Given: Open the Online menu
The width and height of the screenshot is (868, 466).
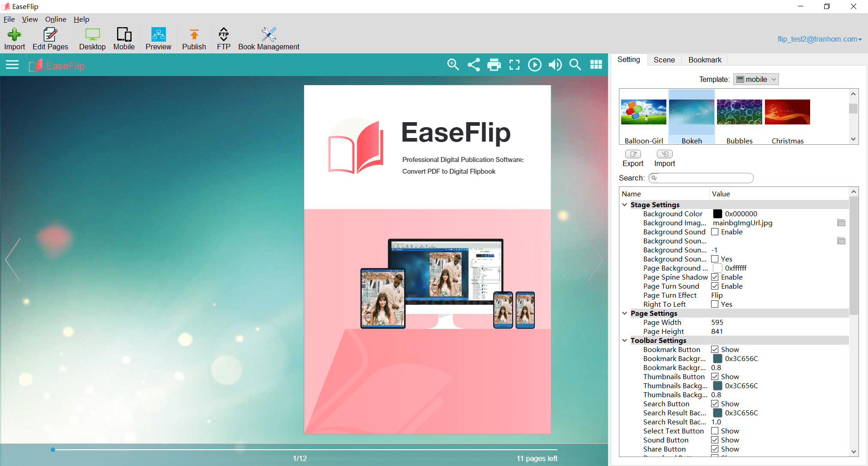Looking at the screenshot, I should pos(56,19).
